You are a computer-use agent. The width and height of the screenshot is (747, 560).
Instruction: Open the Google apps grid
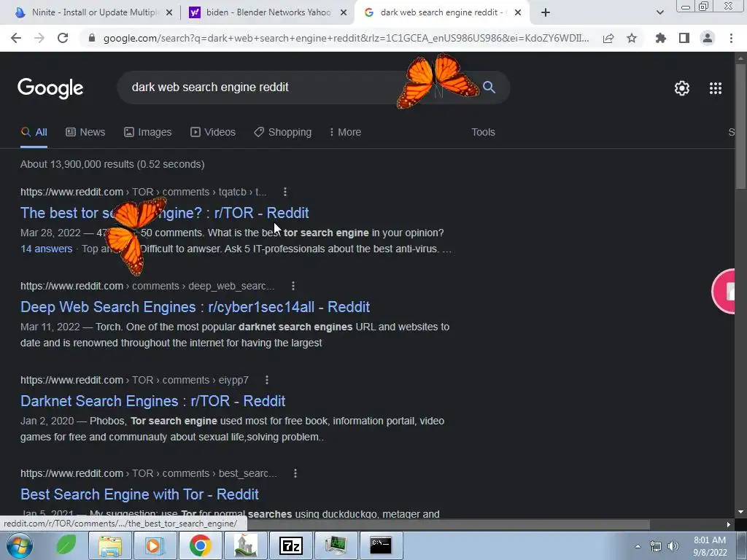[x=716, y=88]
